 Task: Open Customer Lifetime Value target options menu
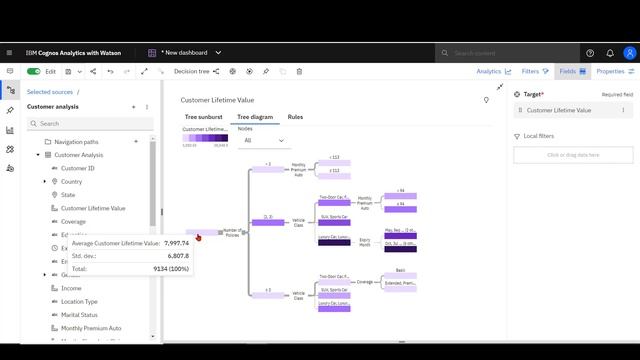(623, 110)
